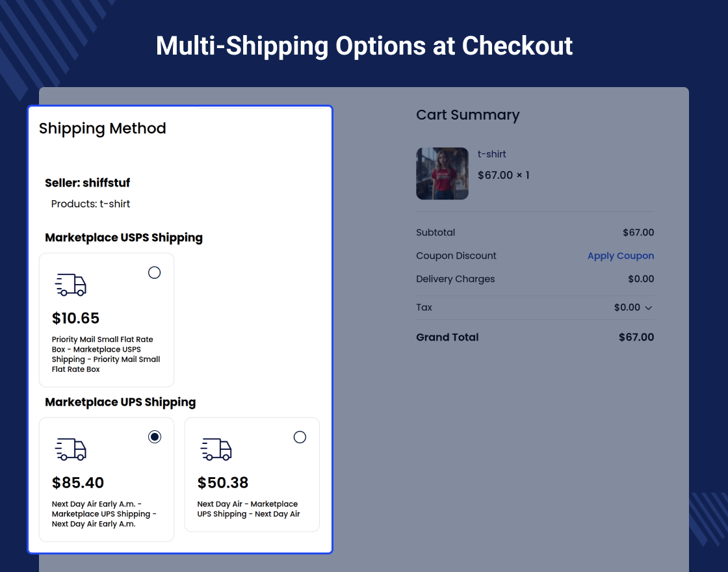The image size is (728, 572).
Task: Click the t-shirt product name in cart
Action: 491,154
